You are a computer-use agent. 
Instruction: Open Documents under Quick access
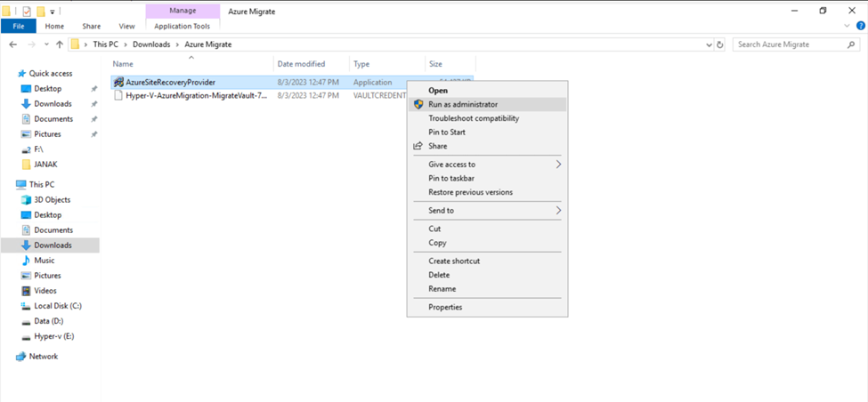(53, 119)
